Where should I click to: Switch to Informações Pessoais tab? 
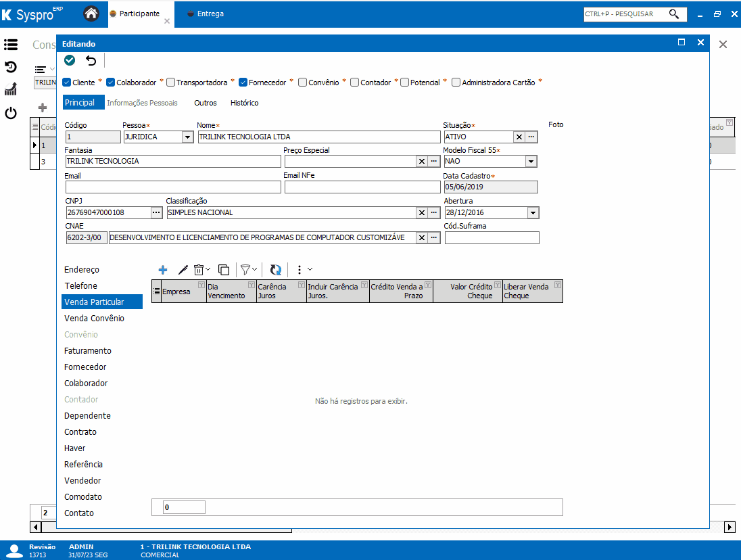142,103
